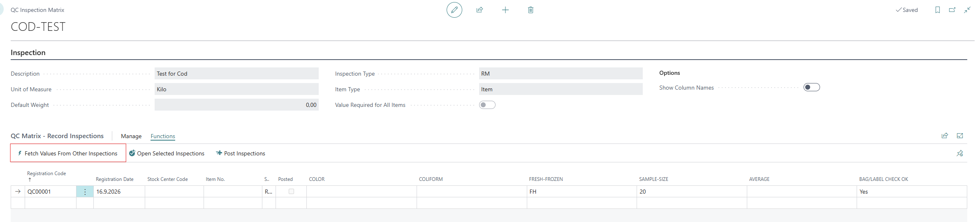Click the empty AVERAGE cell for QC00001

click(x=802, y=192)
